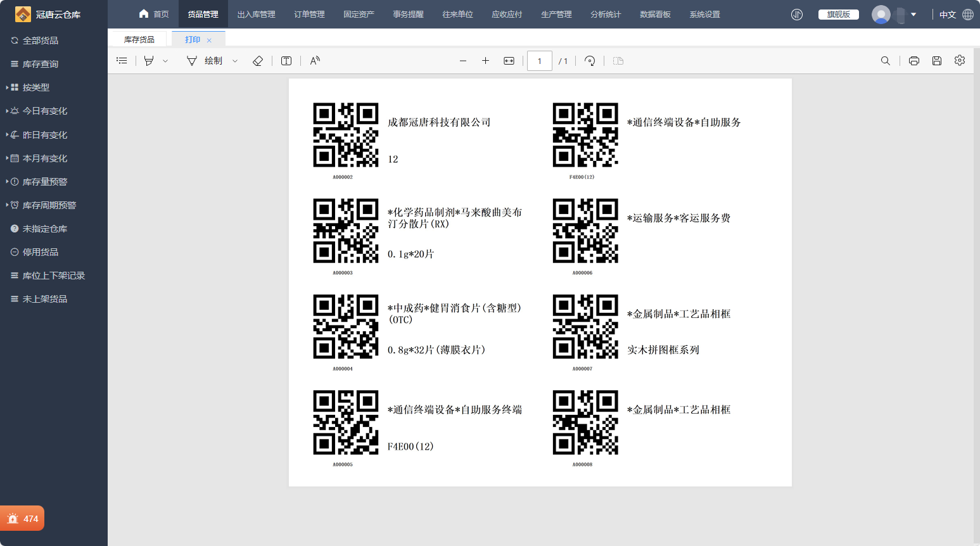
Task: Click the circular icon beside 旗舰版
Action: (797, 14)
